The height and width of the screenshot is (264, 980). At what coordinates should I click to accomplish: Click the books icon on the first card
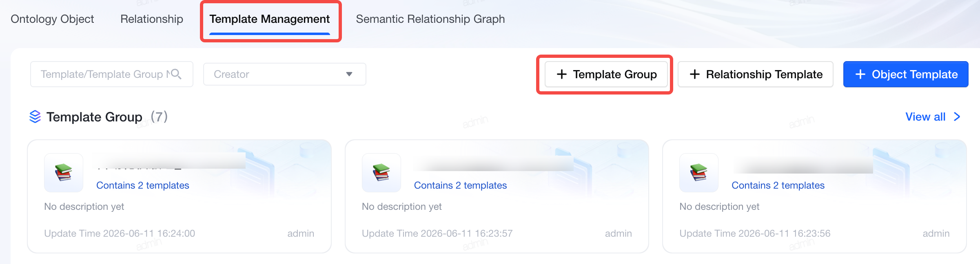coord(64,173)
